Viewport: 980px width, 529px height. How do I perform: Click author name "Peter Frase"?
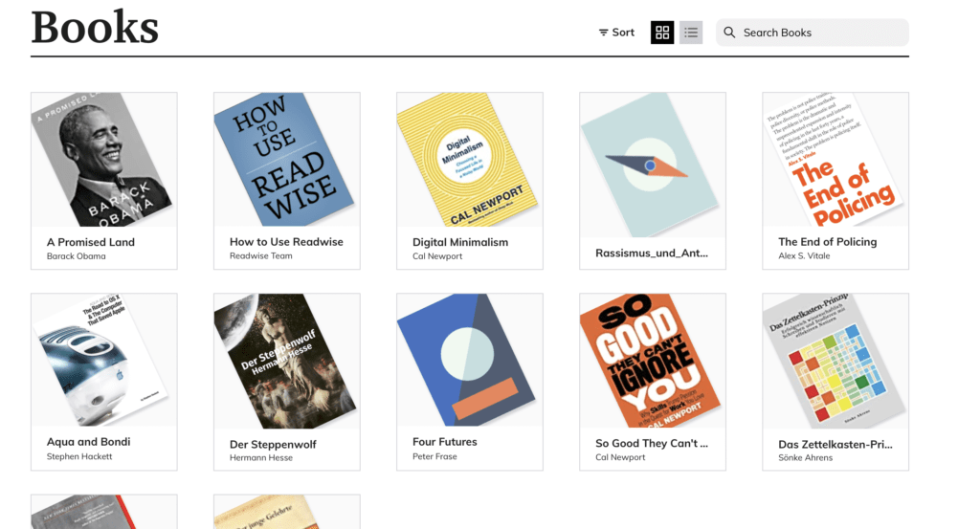click(434, 456)
